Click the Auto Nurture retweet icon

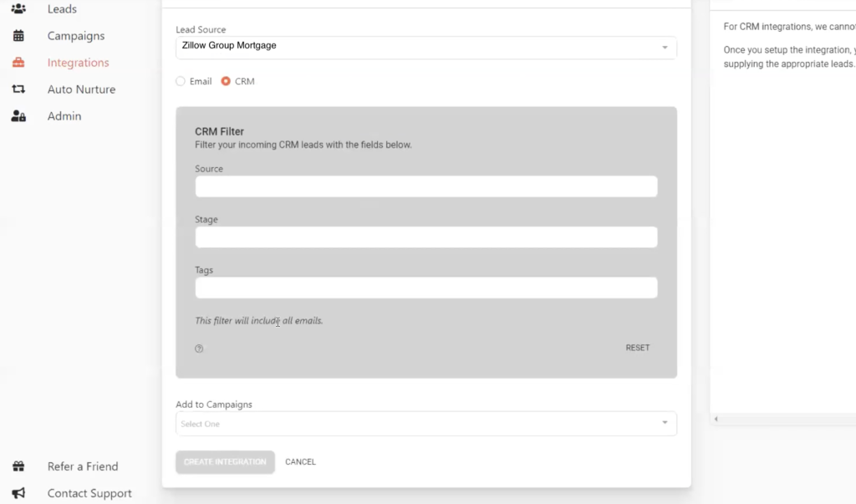point(18,89)
